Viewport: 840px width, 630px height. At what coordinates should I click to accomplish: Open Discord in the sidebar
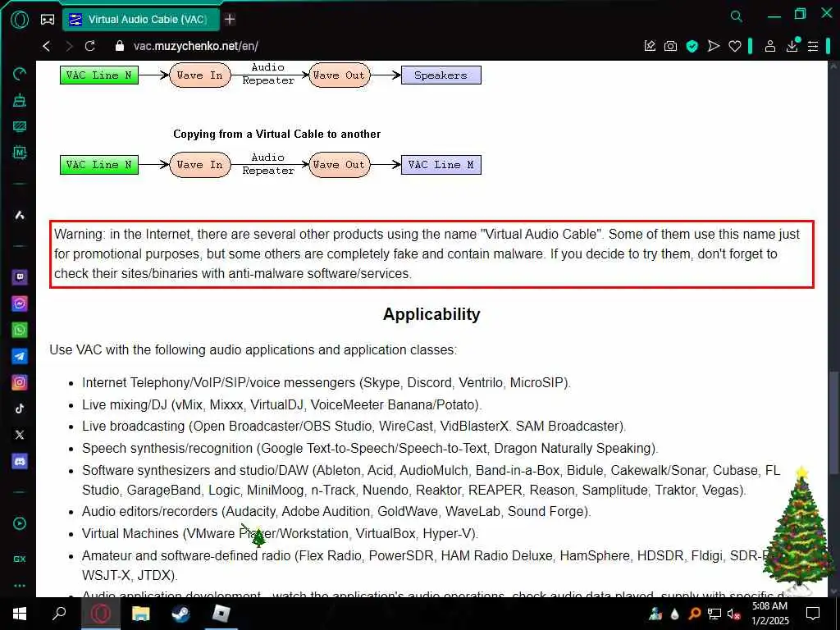20,461
